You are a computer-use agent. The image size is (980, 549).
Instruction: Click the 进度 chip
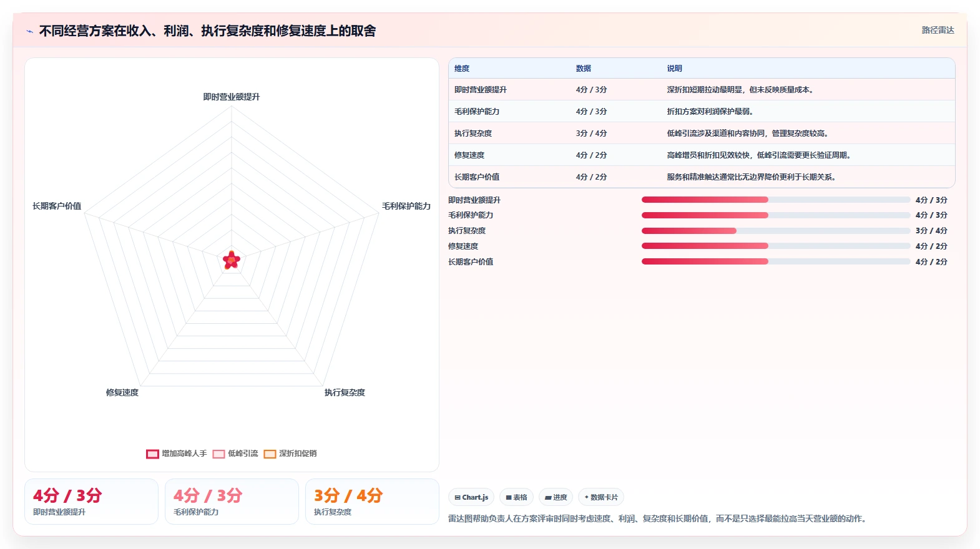(556, 497)
